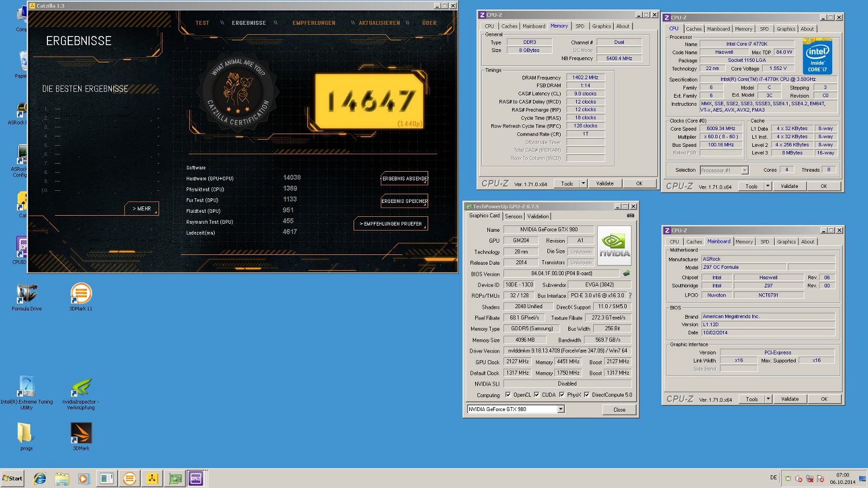Click the ERGEBNIS ABSENDEN button

pos(404,179)
